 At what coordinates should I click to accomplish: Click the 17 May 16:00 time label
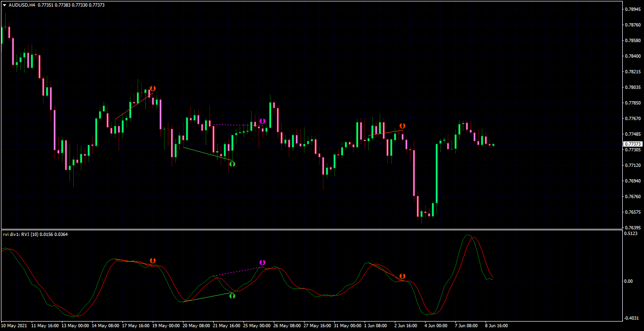coord(136,326)
